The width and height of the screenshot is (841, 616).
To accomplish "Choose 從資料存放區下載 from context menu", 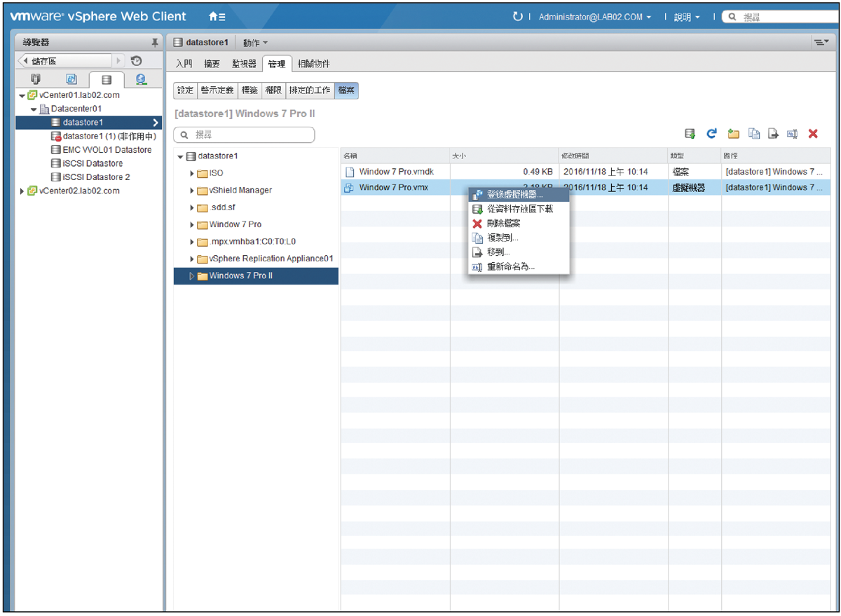I will coord(519,209).
